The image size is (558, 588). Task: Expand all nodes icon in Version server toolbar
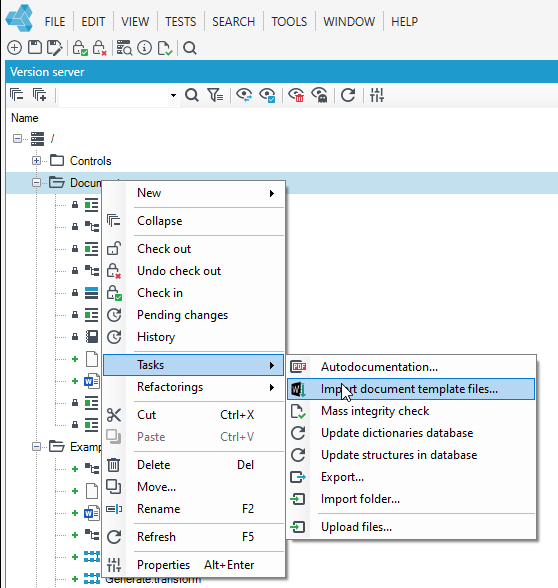(39, 95)
